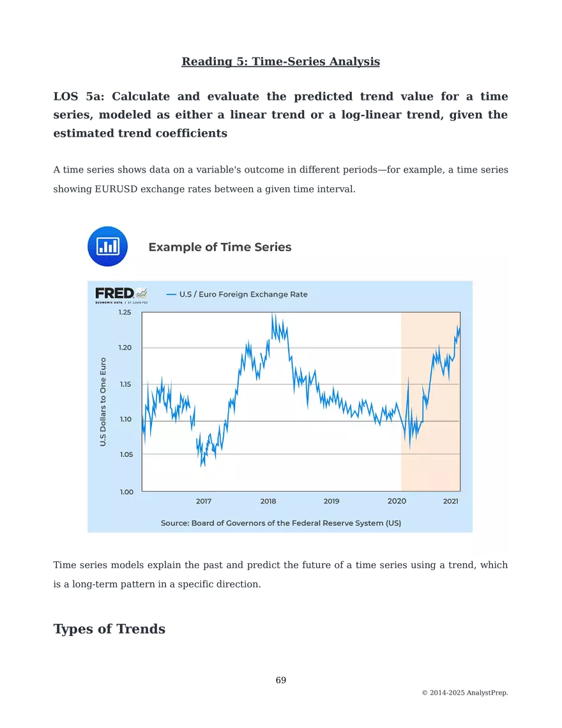The height and width of the screenshot is (728, 562).
Task: Click the AnalystPrep copyright notice
Action: click(x=465, y=693)
